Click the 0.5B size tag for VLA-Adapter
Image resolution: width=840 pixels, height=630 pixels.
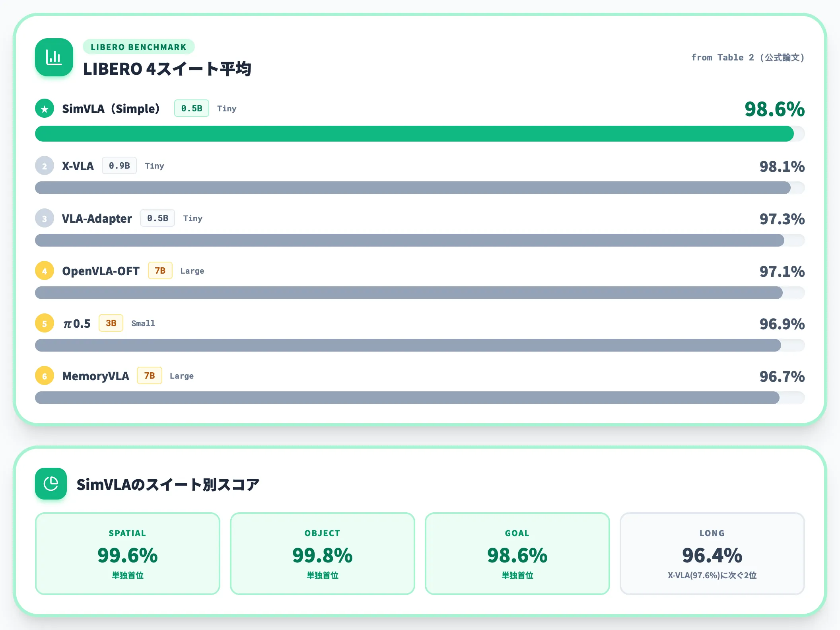coord(157,218)
